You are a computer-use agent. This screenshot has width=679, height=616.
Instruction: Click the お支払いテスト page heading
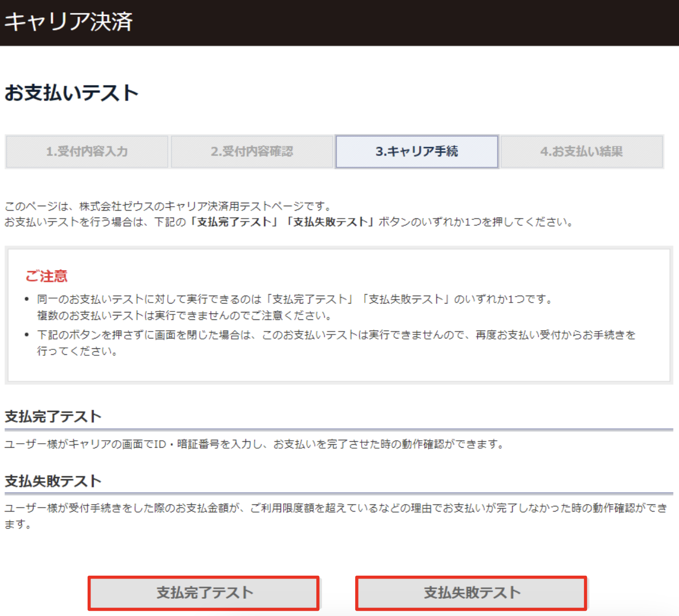(x=71, y=93)
